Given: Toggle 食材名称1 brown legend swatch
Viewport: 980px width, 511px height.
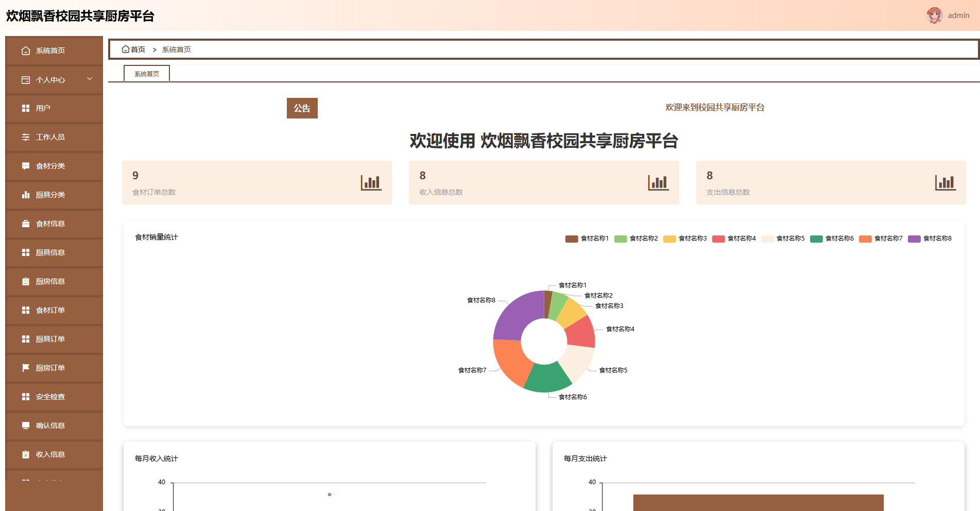Looking at the screenshot, I should (x=572, y=239).
